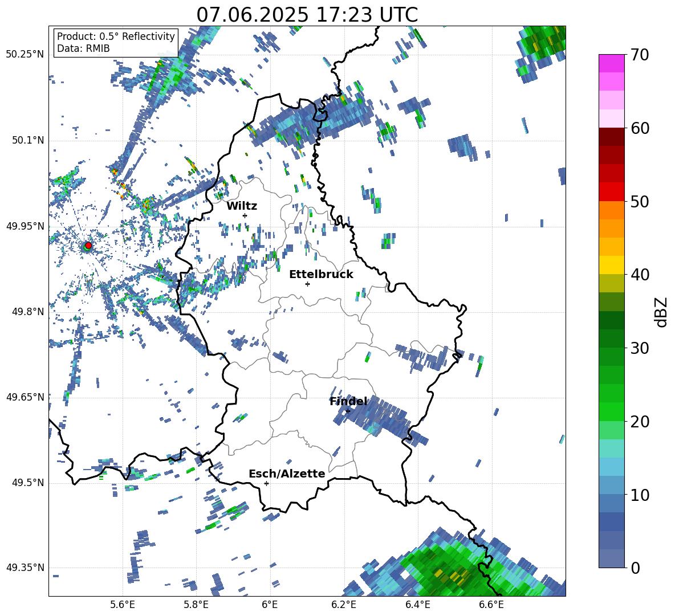The image size is (675, 616).
Task: Click the 49.35°N latitude label
Action: 25,568
